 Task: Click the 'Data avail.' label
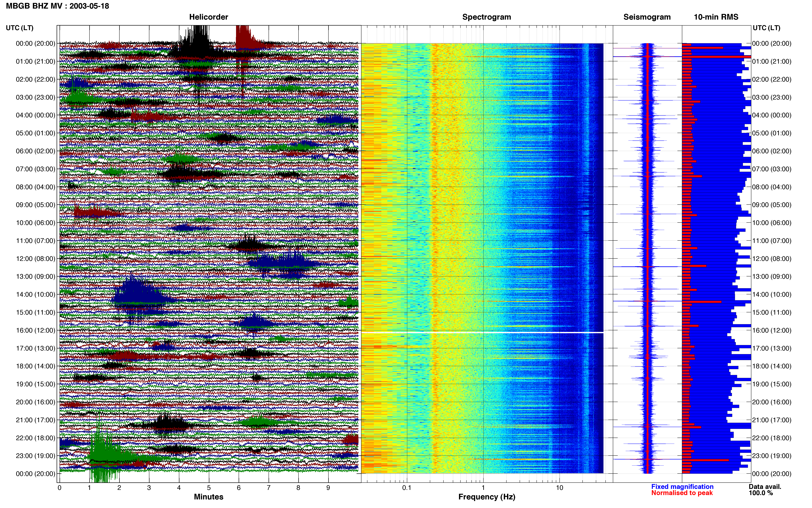pyautogui.click(x=765, y=486)
